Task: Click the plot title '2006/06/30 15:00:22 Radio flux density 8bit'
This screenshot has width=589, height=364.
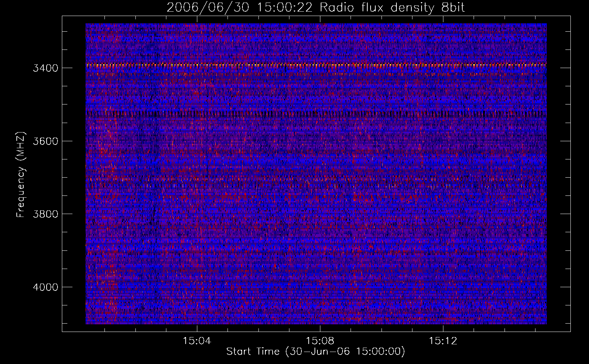Action: pyautogui.click(x=316, y=7)
